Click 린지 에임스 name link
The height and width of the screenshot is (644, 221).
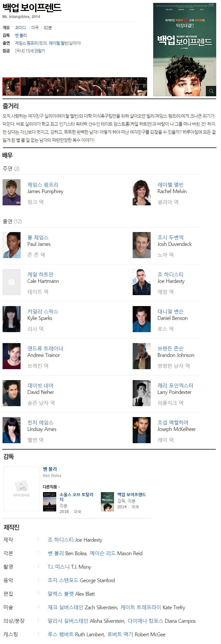[40, 423]
